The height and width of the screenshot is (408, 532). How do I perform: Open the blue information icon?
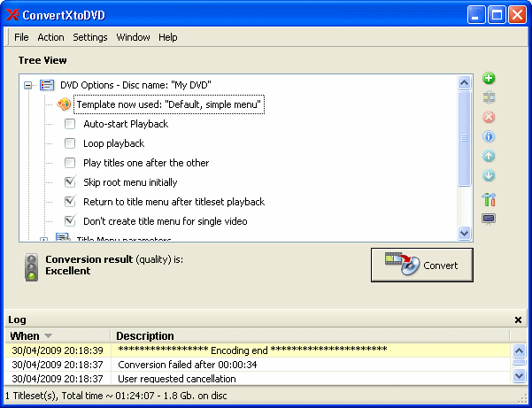click(489, 136)
